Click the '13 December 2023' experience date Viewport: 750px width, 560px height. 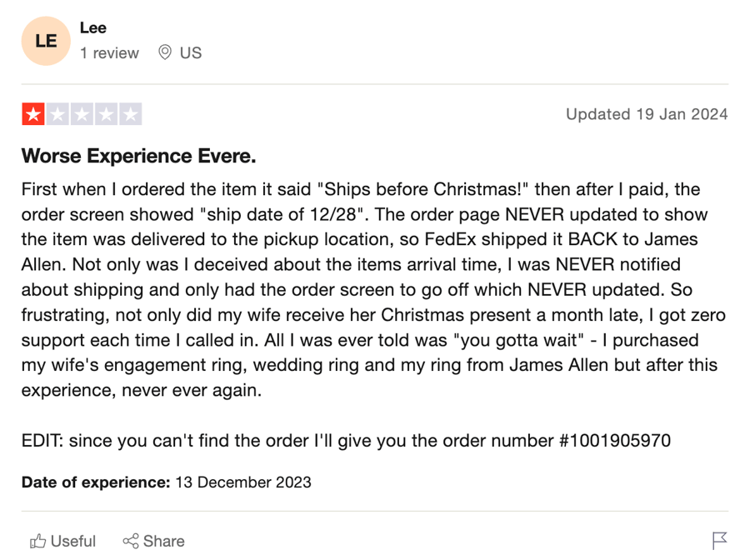pyautogui.click(x=243, y=482)
